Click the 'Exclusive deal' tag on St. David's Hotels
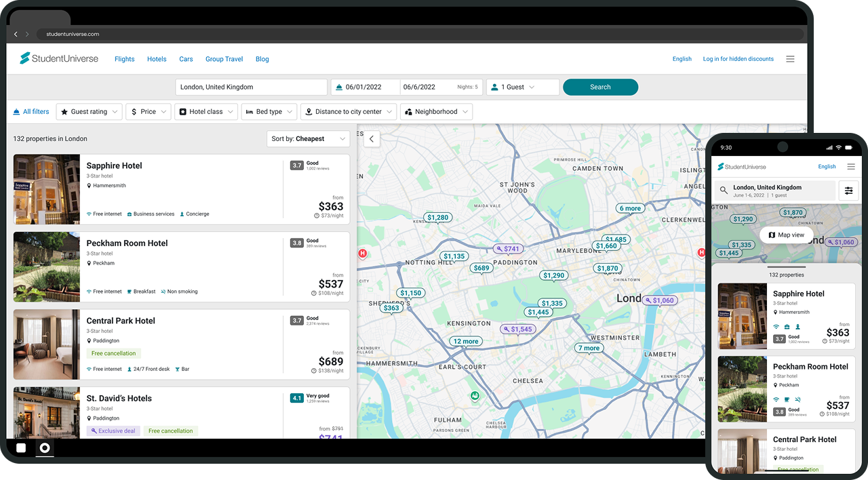 113,431
